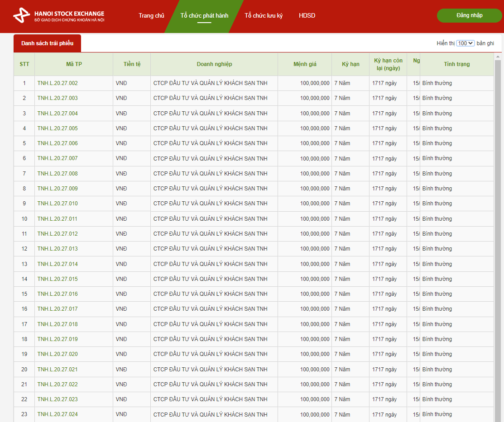
Task: Click the vertical table scrollbar
Action: pyautogui.click(x=498, y=226)
